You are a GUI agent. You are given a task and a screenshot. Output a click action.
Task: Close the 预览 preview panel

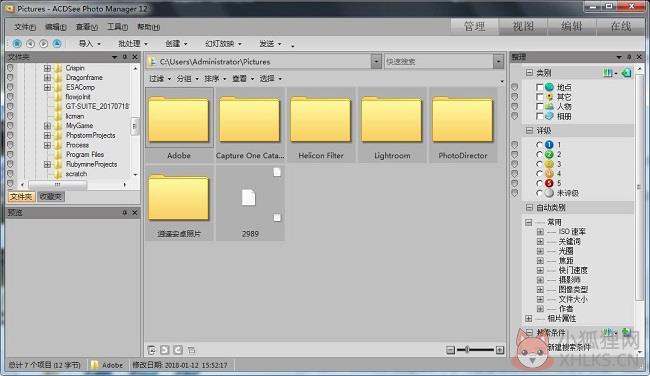tap(135, 213)
